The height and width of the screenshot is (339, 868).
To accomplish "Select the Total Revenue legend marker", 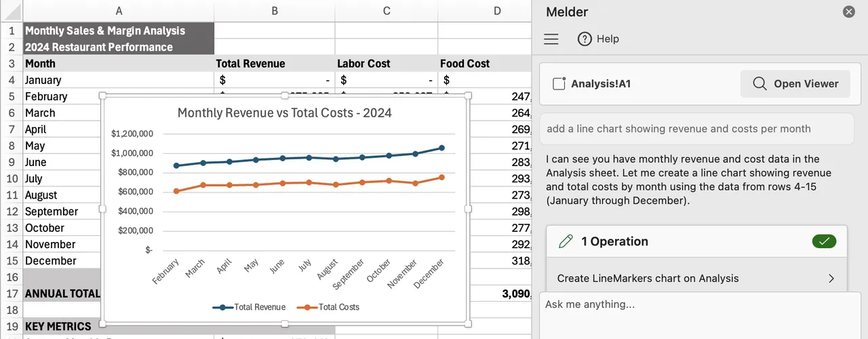I will click(223, 307).
